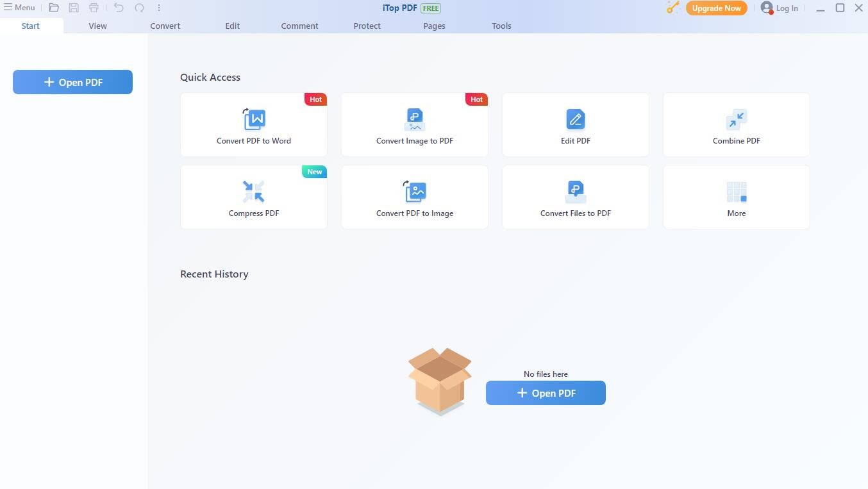868x489 pixels.
Task: Click the key icon near Upgrade Now
Action: tap(672, 8)
